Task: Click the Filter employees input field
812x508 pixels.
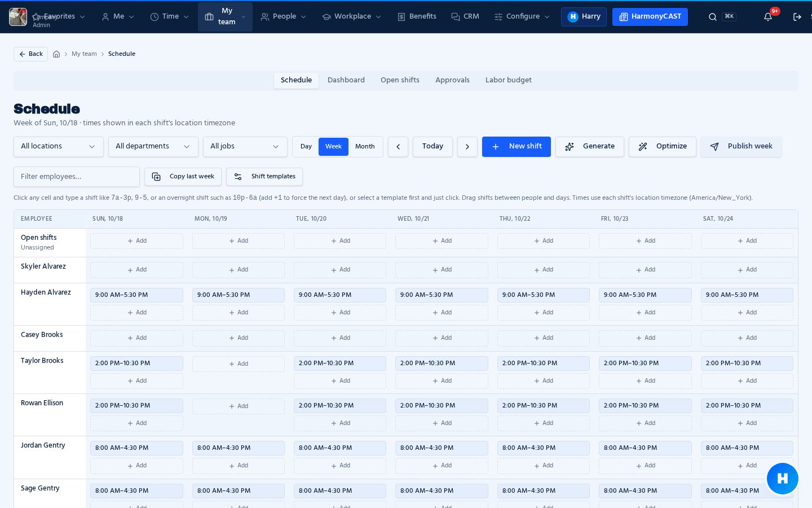Action: (77, 177)
